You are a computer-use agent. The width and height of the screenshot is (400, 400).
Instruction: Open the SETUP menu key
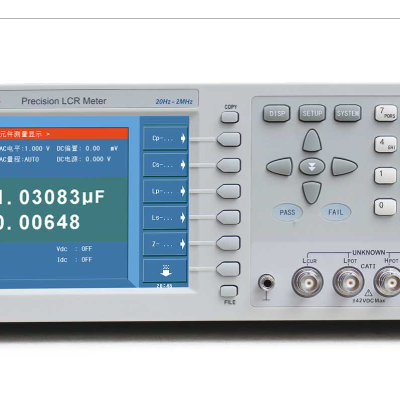point(312,113)
